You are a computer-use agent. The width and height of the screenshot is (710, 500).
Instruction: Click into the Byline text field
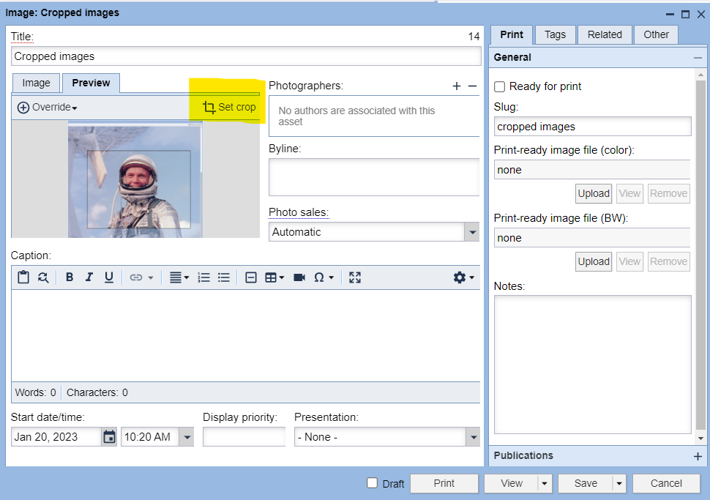pyautogui.click(x=373, y=177)
